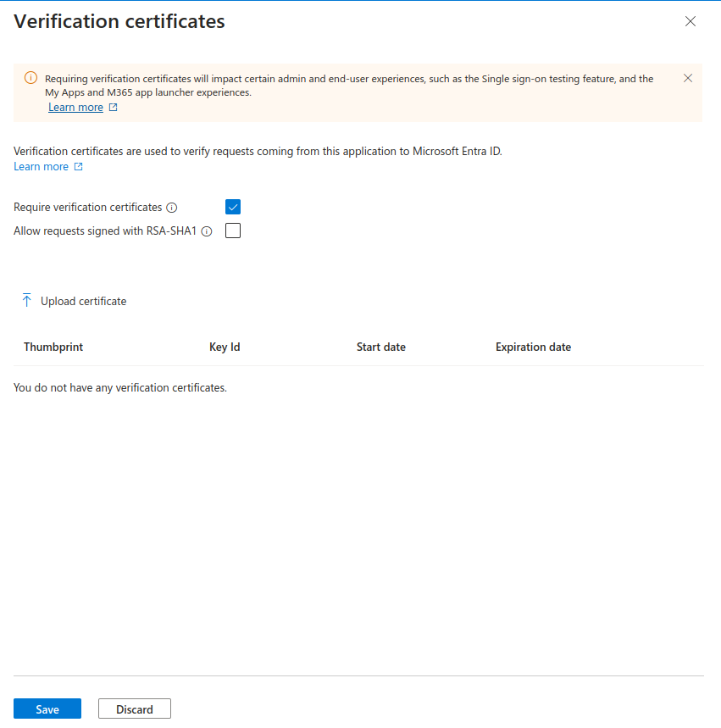The image size is (721, 728).
Task: Click the Expiration date column header
Action: [x=534, y=347]
